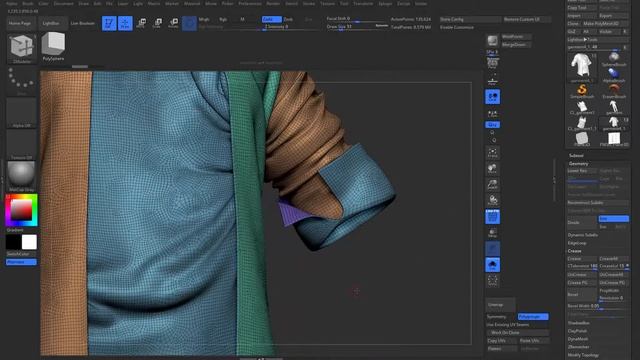Open the Render menu

click(273, 4)
